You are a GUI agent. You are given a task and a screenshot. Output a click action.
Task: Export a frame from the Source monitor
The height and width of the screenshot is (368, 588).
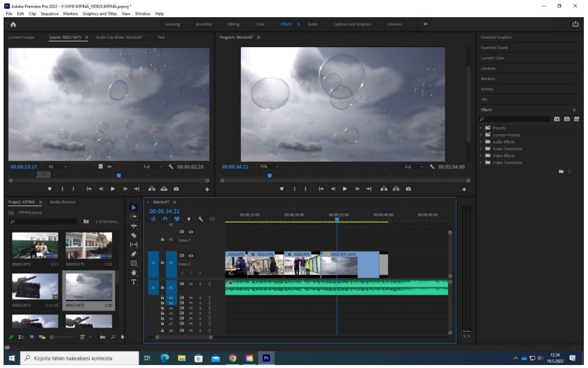pyautogui.click(x=176, y=189)
